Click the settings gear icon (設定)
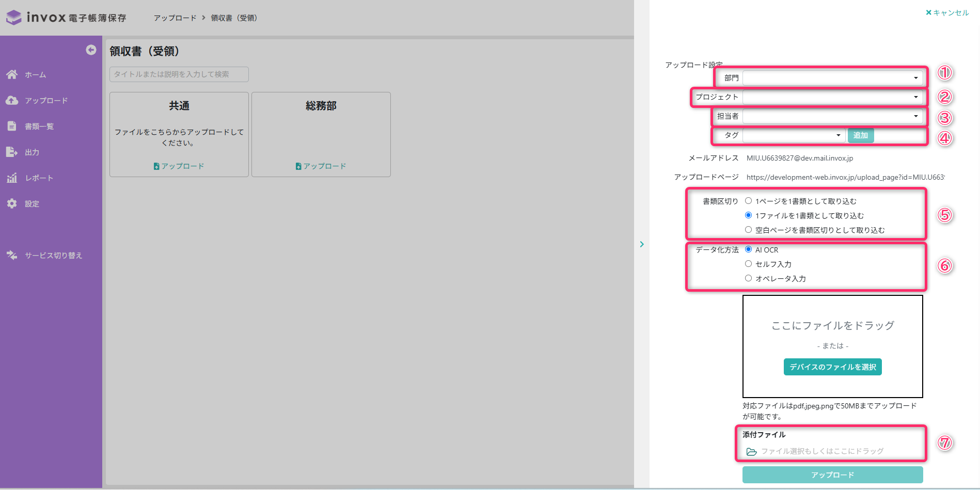The width and height of the screenshot is (980, 490). [12, 203]
